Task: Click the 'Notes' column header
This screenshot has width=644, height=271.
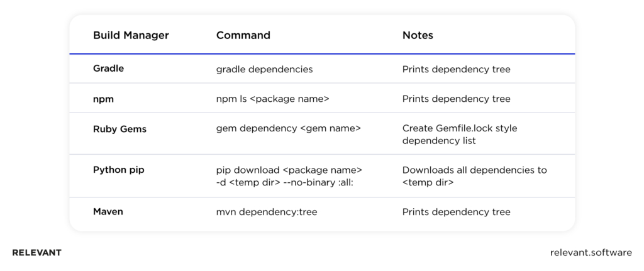Action: [x=418, y=35]
